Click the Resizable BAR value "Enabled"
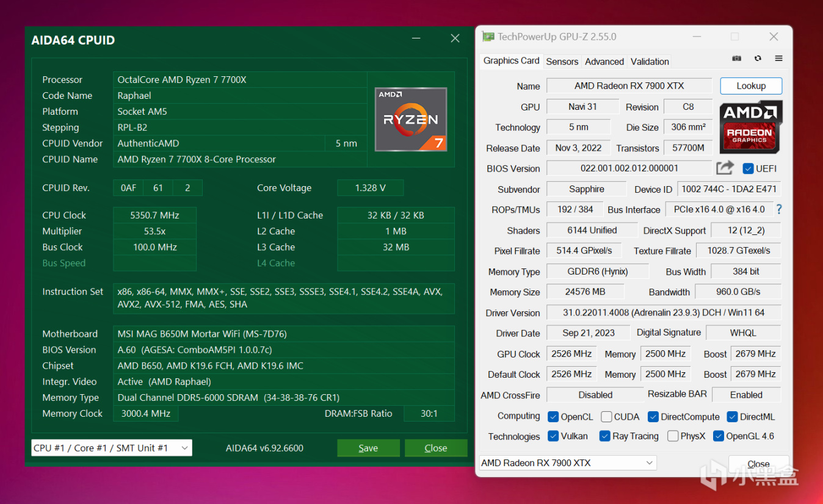This screenshot has width=823, height=504. [x=746, y=395]
